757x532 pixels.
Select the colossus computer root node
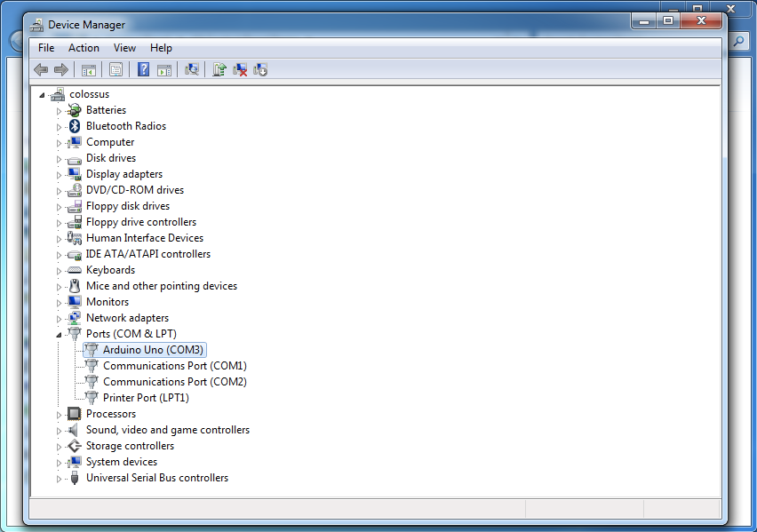89,94
